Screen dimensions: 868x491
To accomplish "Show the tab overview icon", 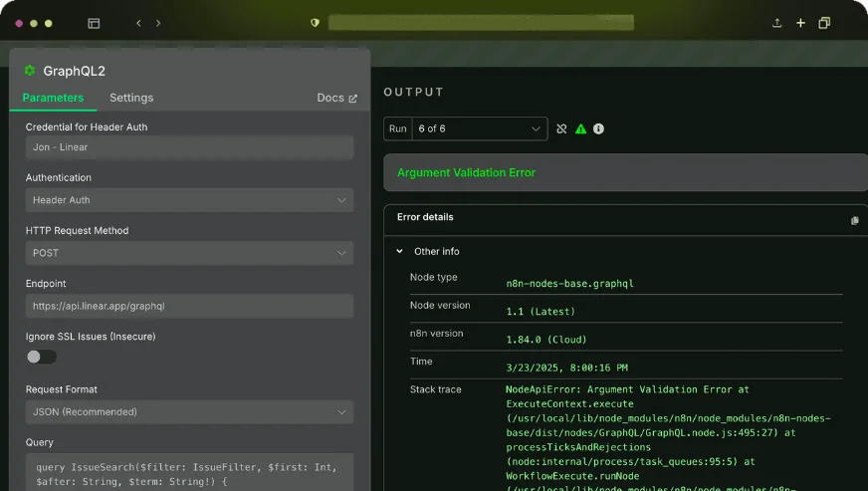I will tap(824, 23).
